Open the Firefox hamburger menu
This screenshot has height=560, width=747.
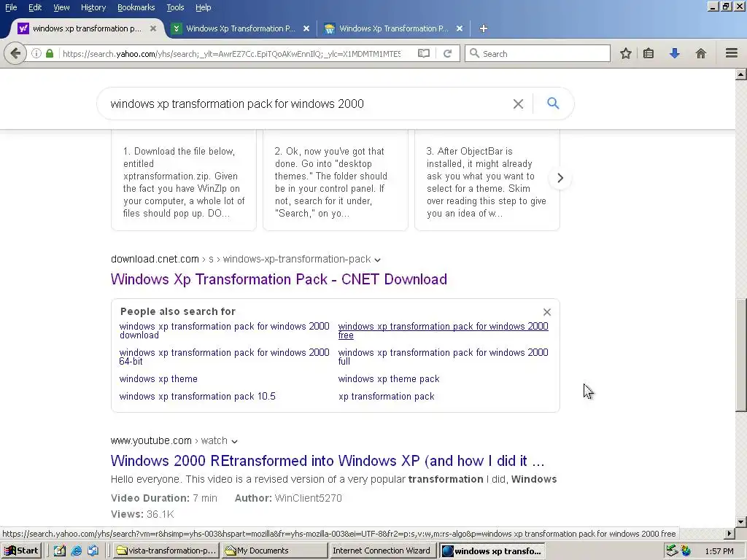point(731,53)
